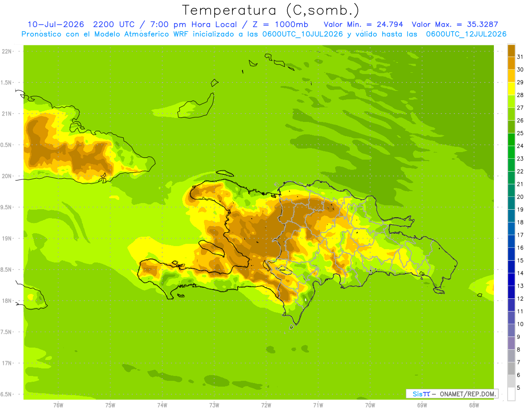Click the colorbar label "31"
The height and width of the screenshot is (411, 532).
(520, 56)
